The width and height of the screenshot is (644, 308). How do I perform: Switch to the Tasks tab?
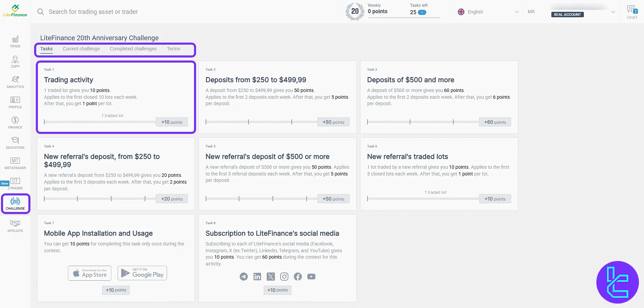tap(46, 49)
